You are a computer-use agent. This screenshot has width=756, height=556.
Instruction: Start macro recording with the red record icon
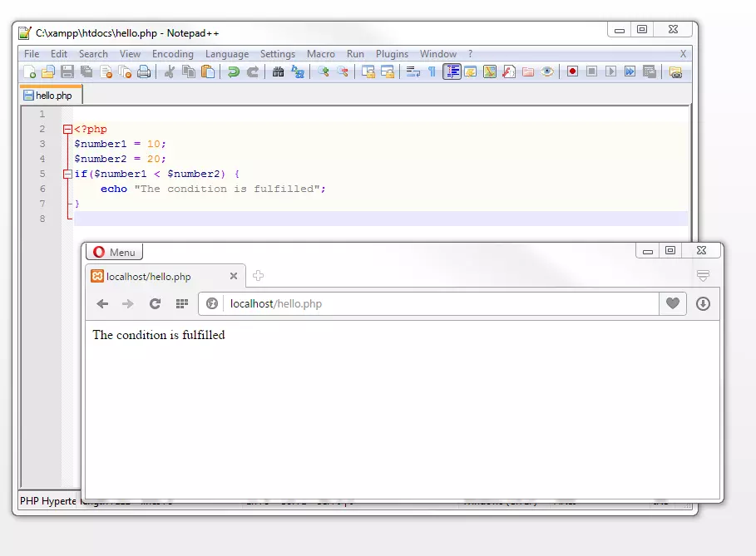(x=571, y=71)
